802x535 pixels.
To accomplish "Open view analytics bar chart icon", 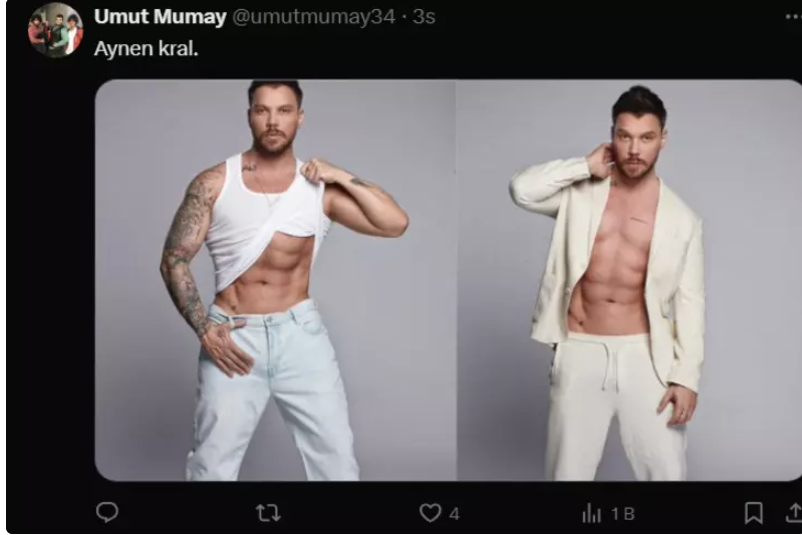I will coord(592,513).
